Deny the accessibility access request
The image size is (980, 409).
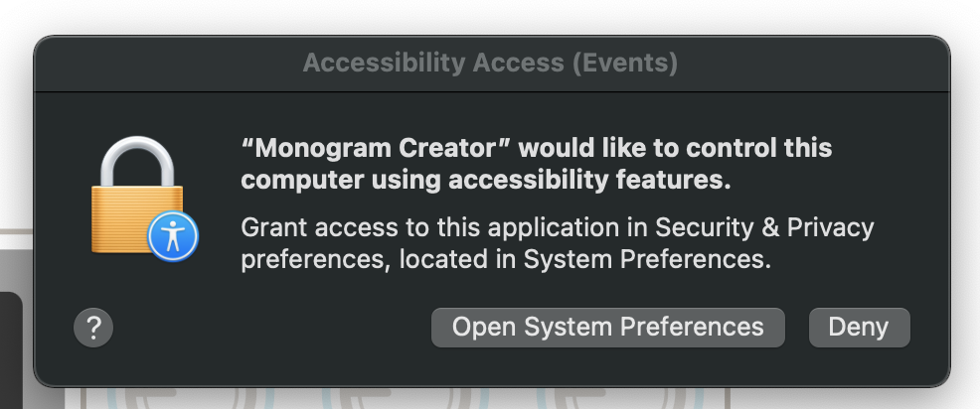click(x=859, y=328)
